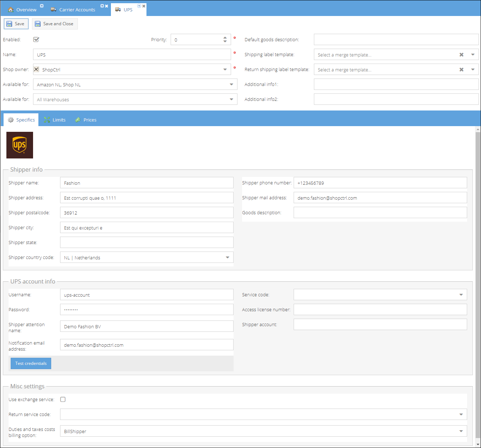Click the empty Shipper state field

coord(147,242)
